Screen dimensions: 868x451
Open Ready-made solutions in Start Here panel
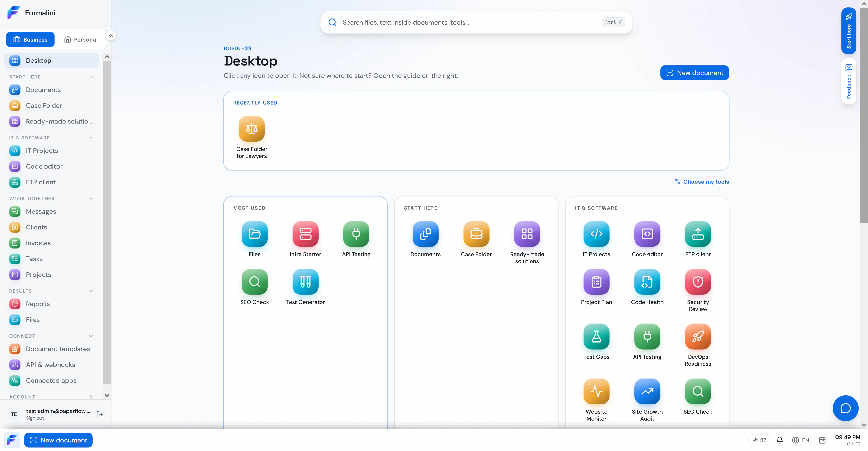tap(527, 243)
